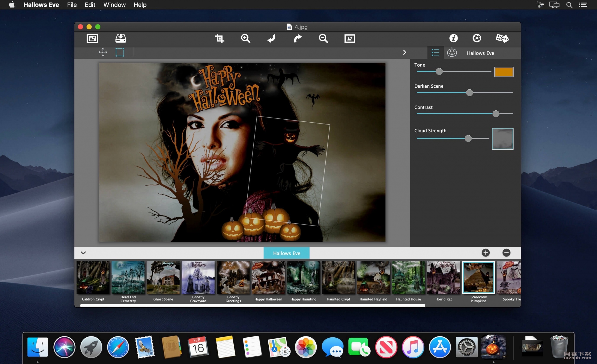The height and width of the screenshot is (364, 597).
Task: Select the Ghostly Greetings preset
Action: click(233, 278)
